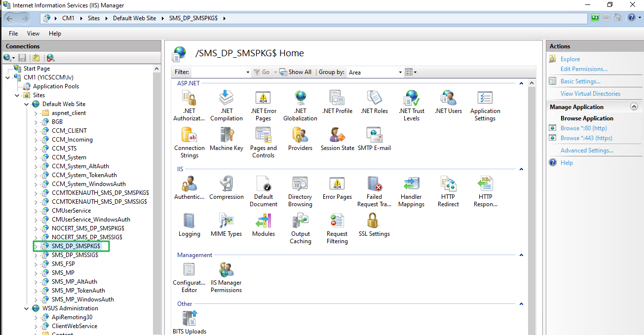The image size is (644, 335).
Task: Open the BITS Uploads feature
Action: pyautogui.click(x=189, y=322)
